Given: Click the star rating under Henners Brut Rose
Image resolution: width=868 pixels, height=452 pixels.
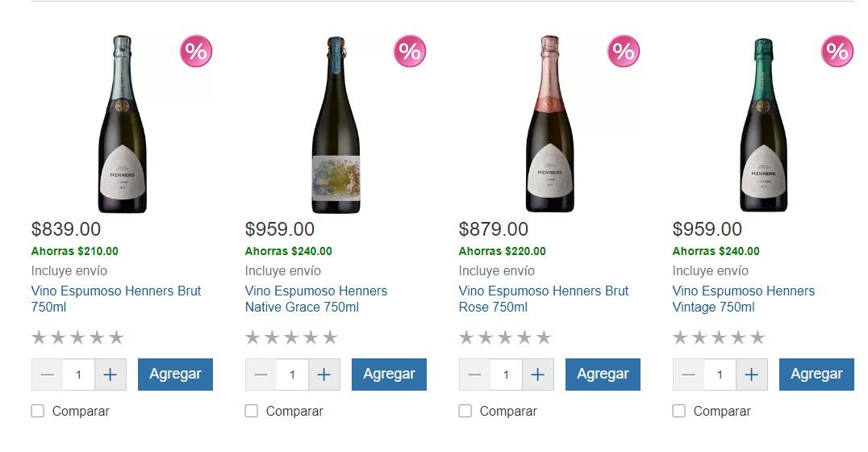Looking at the screenshot, I should (x=505, y=337).
